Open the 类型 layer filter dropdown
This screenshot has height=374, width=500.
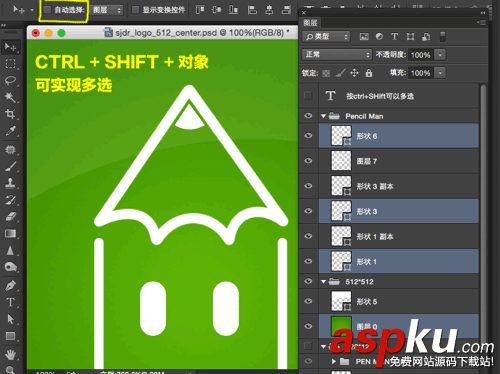click(326, 37)
